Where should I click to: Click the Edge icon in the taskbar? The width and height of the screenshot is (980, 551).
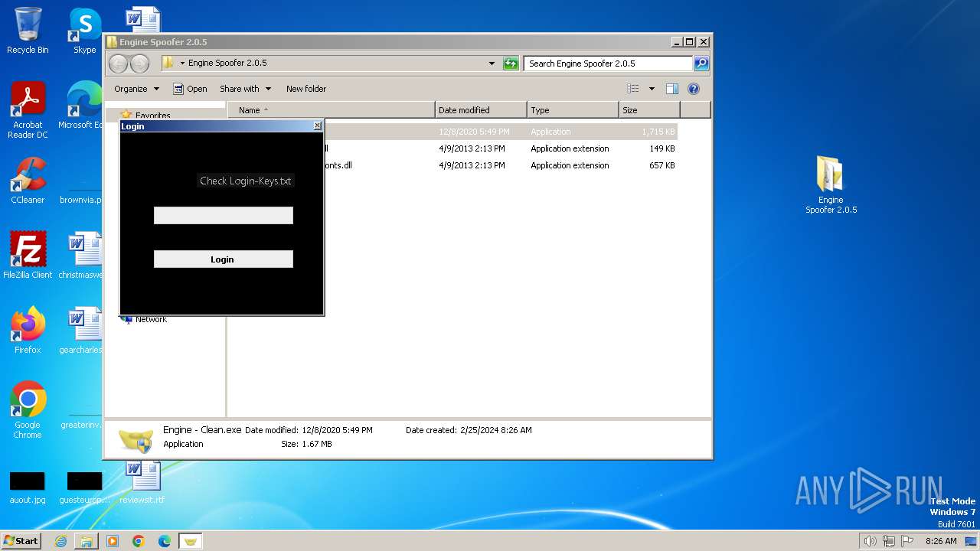[165, 541]
